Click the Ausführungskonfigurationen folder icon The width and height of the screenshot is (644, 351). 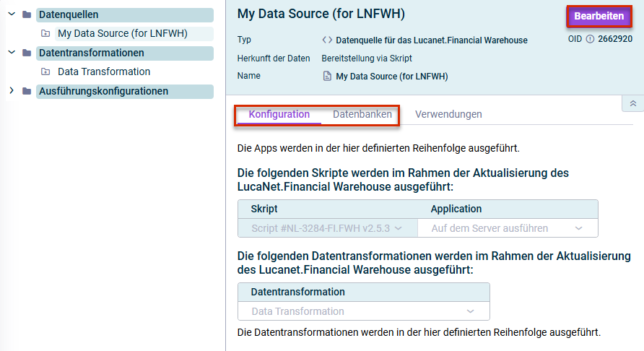coord(27,91)
